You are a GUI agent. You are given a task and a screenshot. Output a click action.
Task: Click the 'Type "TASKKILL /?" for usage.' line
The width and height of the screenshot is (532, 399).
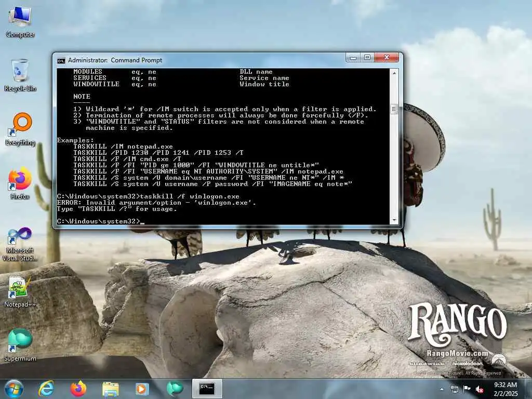coord(117,209)
